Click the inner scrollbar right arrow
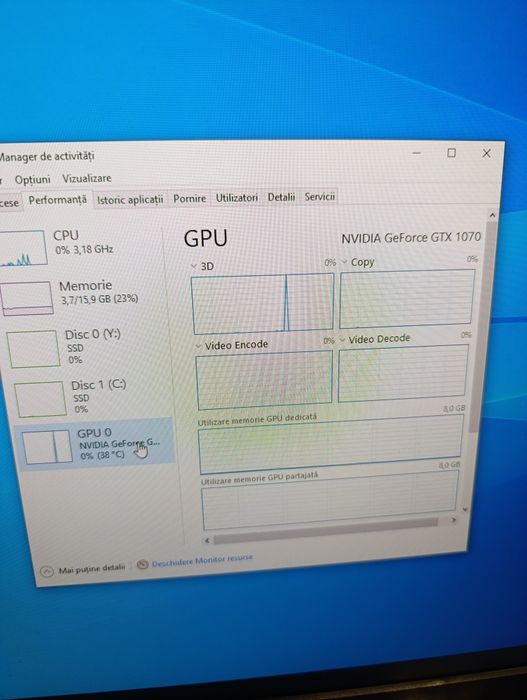This screenshot has height=700, width=527. pos(453,520)
